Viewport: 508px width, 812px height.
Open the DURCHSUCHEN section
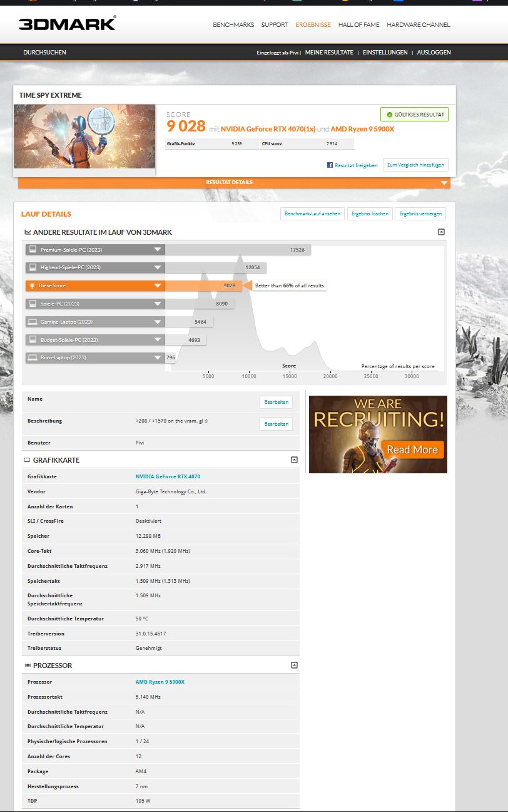coord(44,53)
